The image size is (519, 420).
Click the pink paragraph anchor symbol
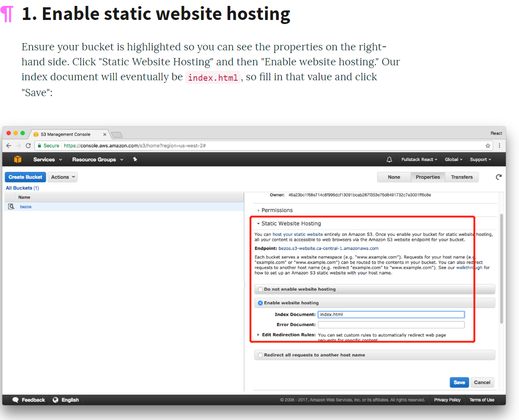pyautogui.click(x=7, y=14)
